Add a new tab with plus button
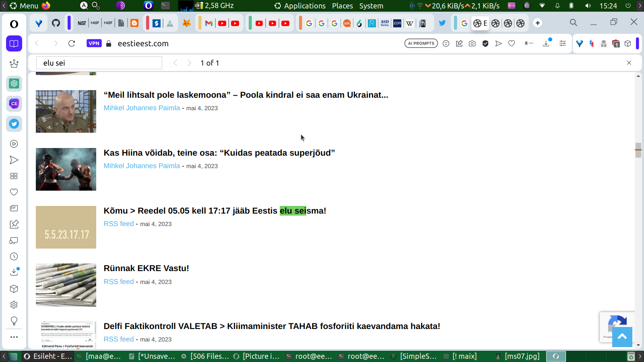Image resolution: width=644 pixels, height=362 pixels. click(538, 23)
